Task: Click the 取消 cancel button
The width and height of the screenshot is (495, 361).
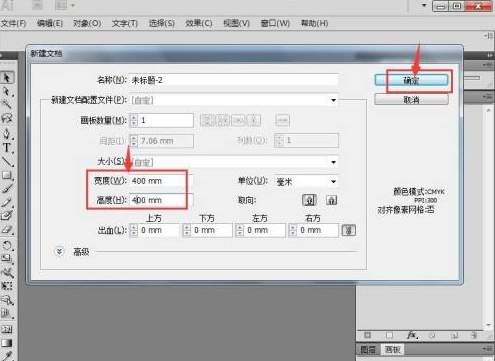Action: [x=412, y=99]
